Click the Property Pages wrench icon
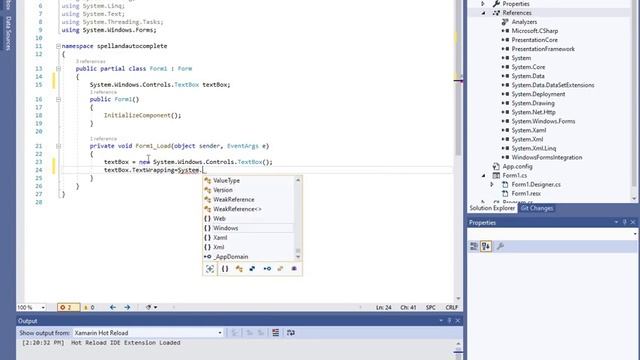 click(x=500, y=246)
